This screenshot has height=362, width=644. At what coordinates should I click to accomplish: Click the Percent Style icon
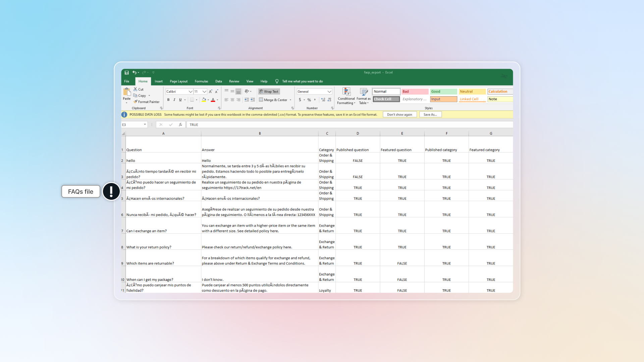tap(309, 100)
